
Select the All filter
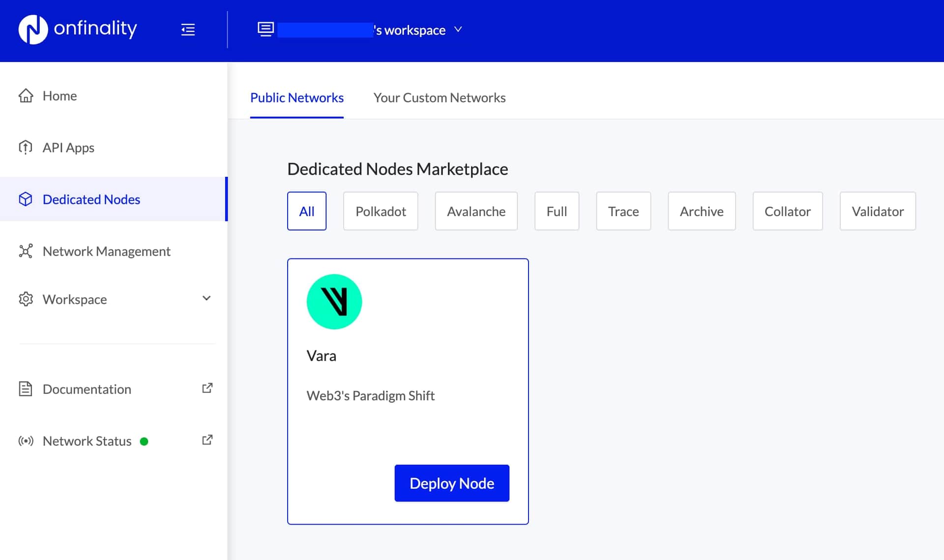(306, 211)
